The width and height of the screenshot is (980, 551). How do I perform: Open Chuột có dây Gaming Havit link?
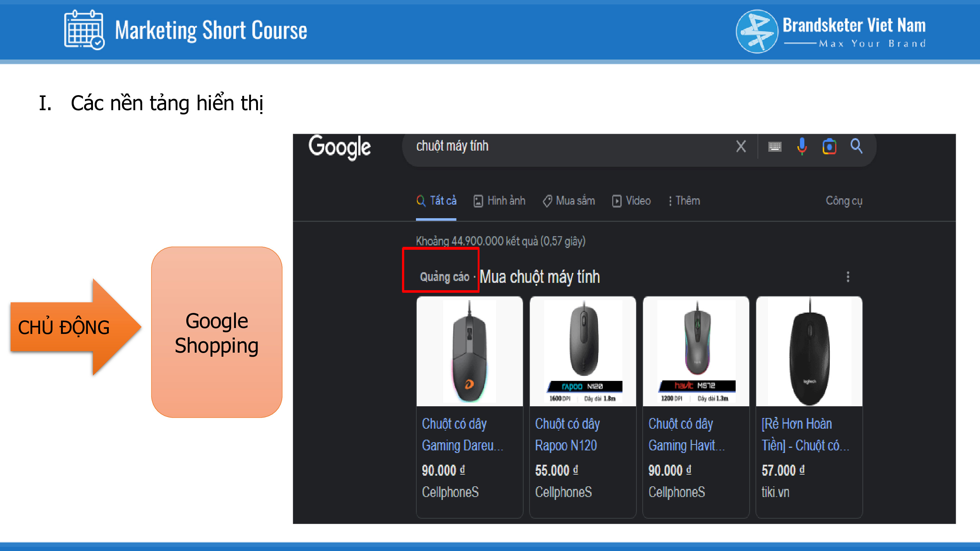point(687,435)
